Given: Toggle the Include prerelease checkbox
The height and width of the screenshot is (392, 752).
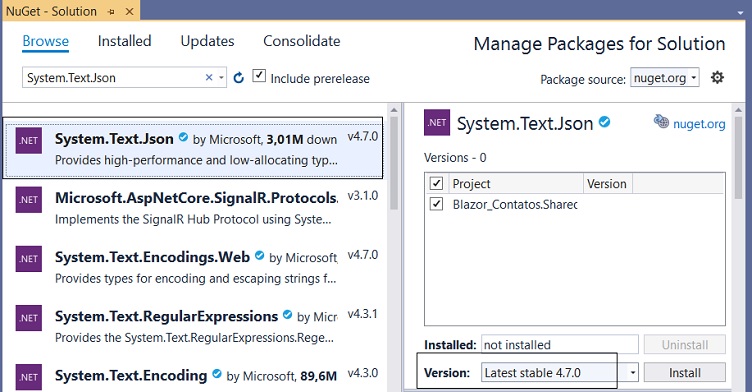Looking at the screenshot, I should click(259, 75).
